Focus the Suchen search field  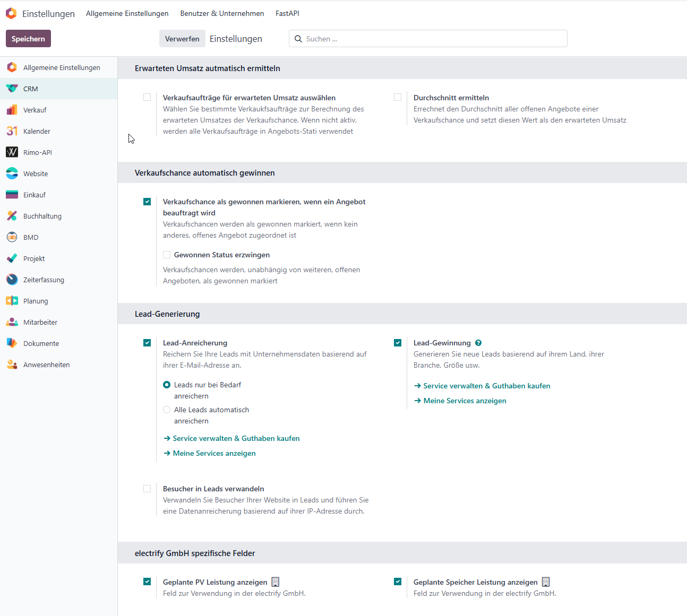[x=428, y=39]
